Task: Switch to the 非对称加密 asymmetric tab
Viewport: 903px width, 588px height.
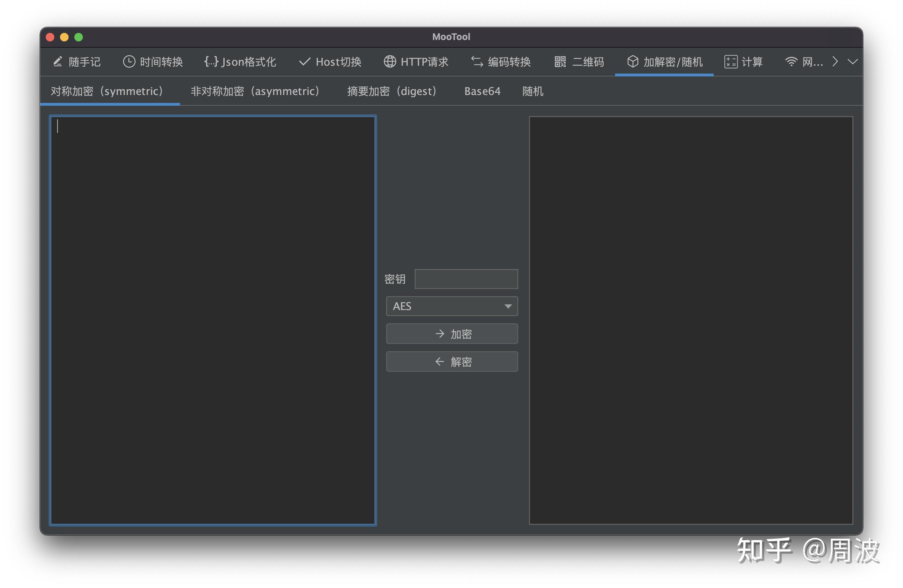Action: 255,91
